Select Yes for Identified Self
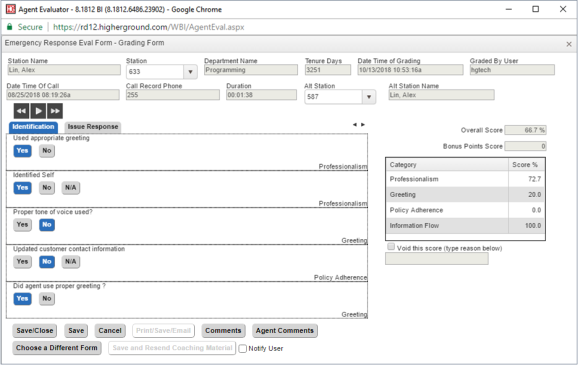This screenshot has width=578, height=365. tap(22, 188)
